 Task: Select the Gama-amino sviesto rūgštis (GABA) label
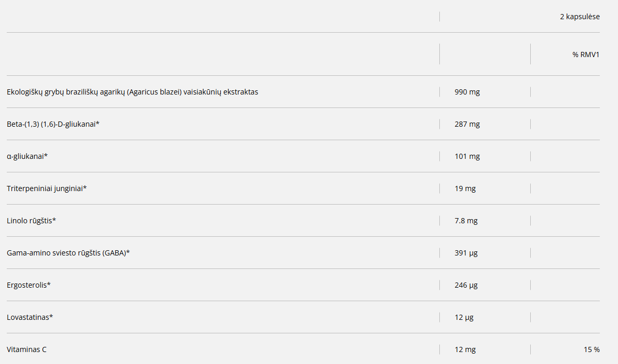tap(68, 253)
